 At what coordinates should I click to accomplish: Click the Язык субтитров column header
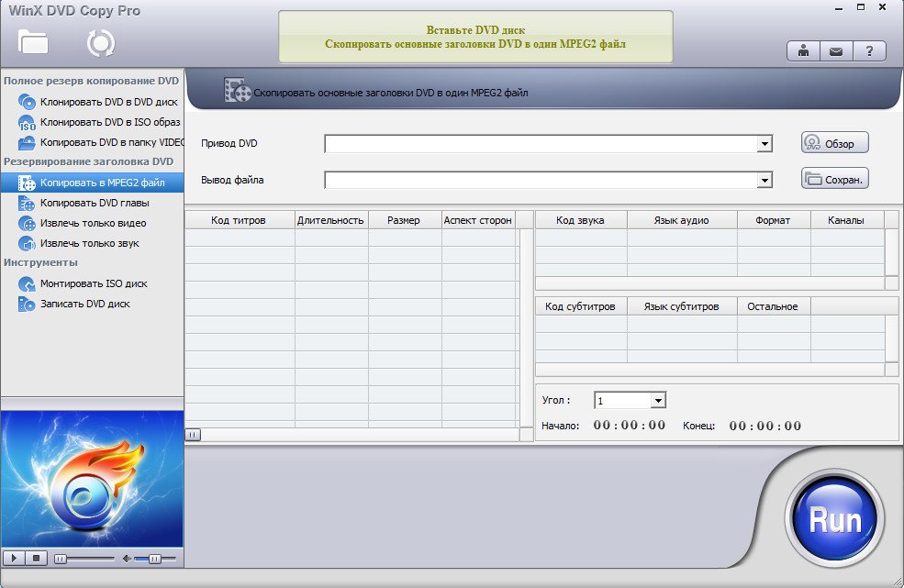(682, 306)
